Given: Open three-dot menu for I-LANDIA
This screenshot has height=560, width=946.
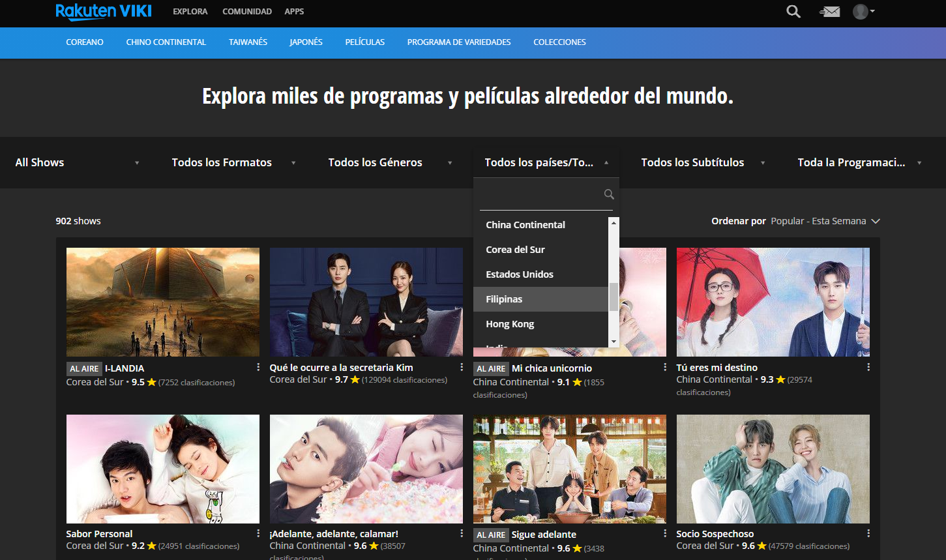Looking at the screenshot, I should tap(258, 368).
